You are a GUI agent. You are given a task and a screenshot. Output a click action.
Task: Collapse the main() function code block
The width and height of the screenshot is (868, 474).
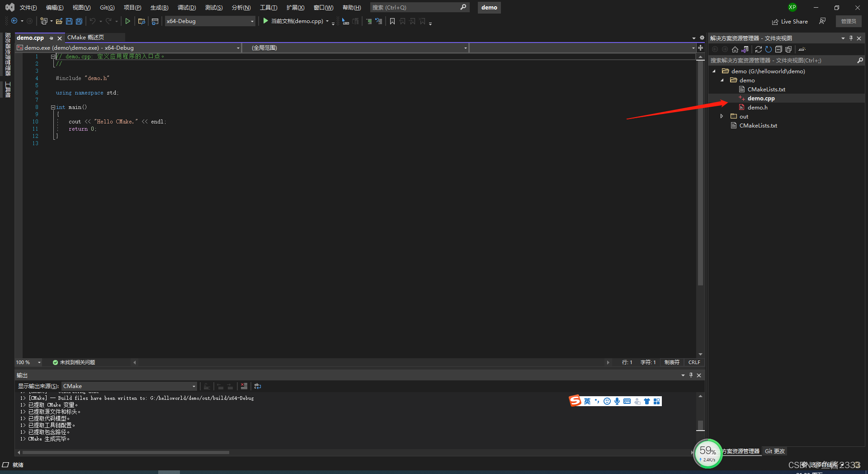[x=53, y=107]
